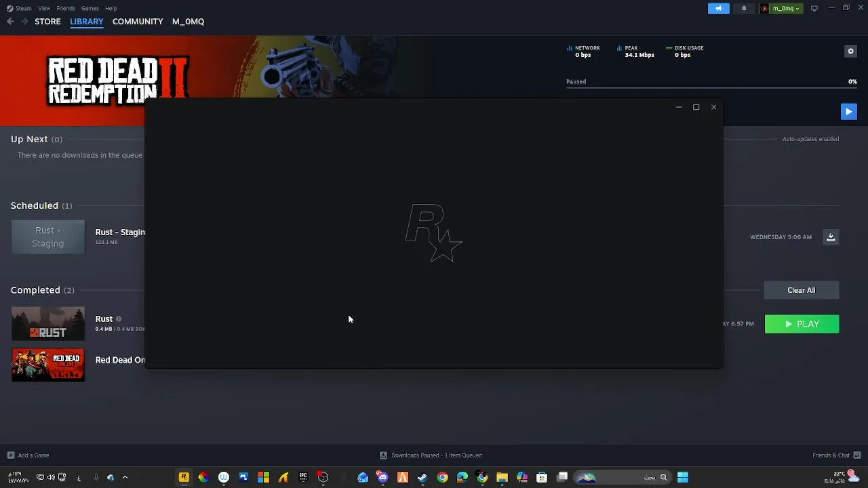This screenshot has width=868, height=488.
Task: Open OBS Studio from the taskbar
Action: tap(323, 477)
